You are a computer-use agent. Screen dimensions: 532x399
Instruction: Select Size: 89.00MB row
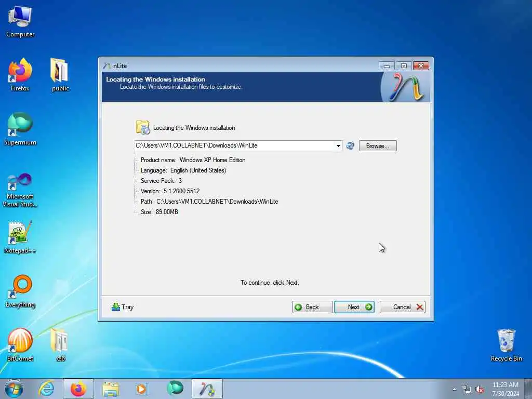pos(159,212)
